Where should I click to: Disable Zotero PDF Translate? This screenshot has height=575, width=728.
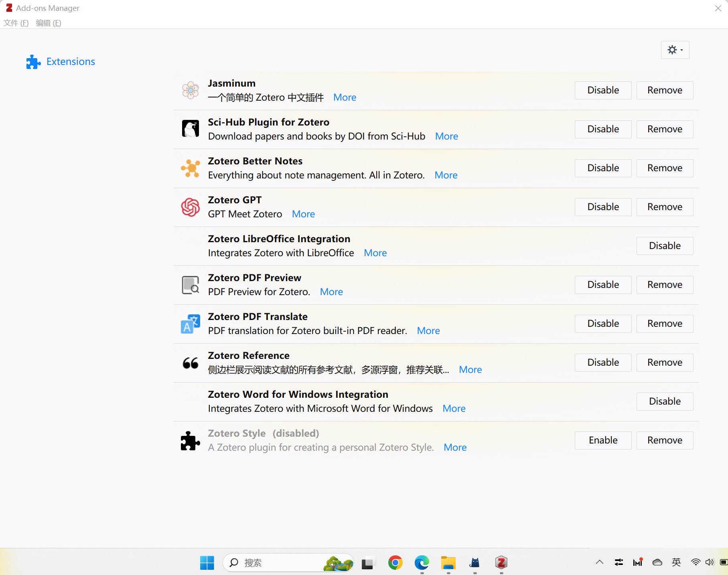(603, 324)
